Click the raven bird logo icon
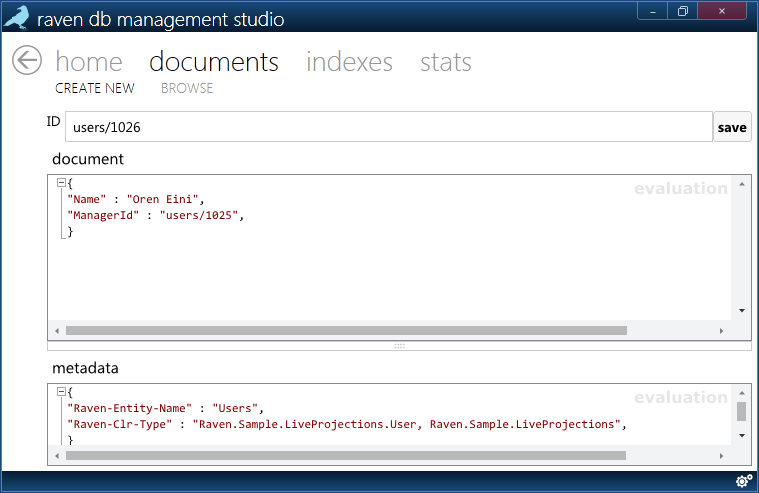The image size is (759, 493). (17, 18)
